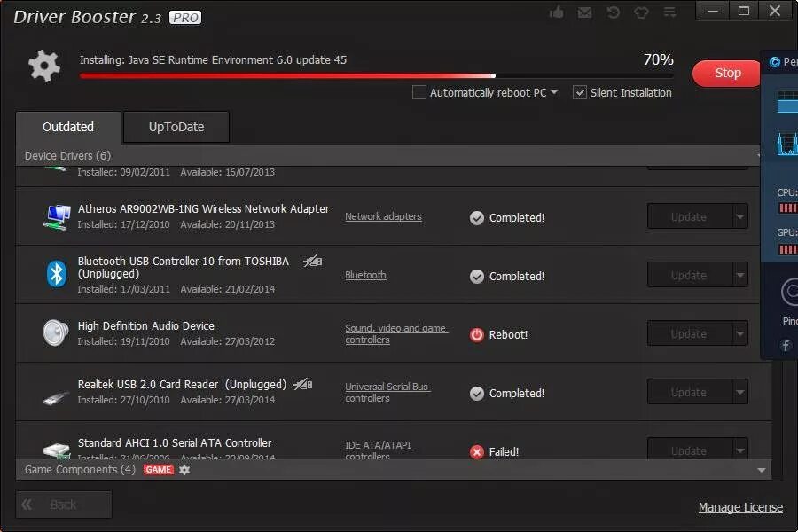
Task: Click the High Definition Audio speaker icon
Action: [56, 333]
